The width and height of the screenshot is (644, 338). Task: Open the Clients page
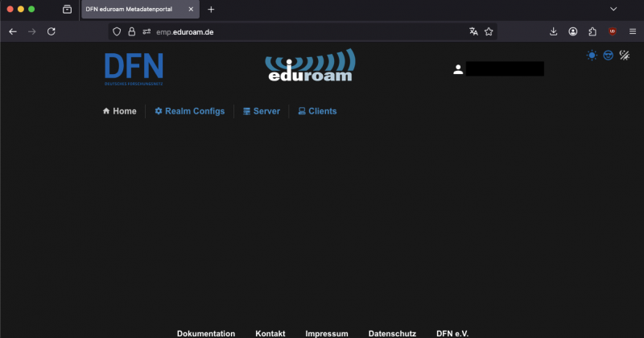(x=317, y=111)
